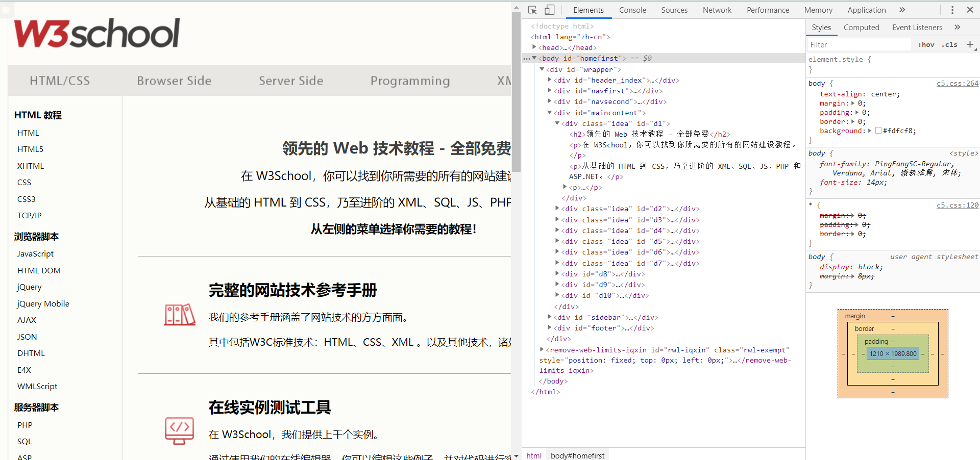980x460 pixels.
Task: Click the reference manual books icon
Action: pos(180,315)
